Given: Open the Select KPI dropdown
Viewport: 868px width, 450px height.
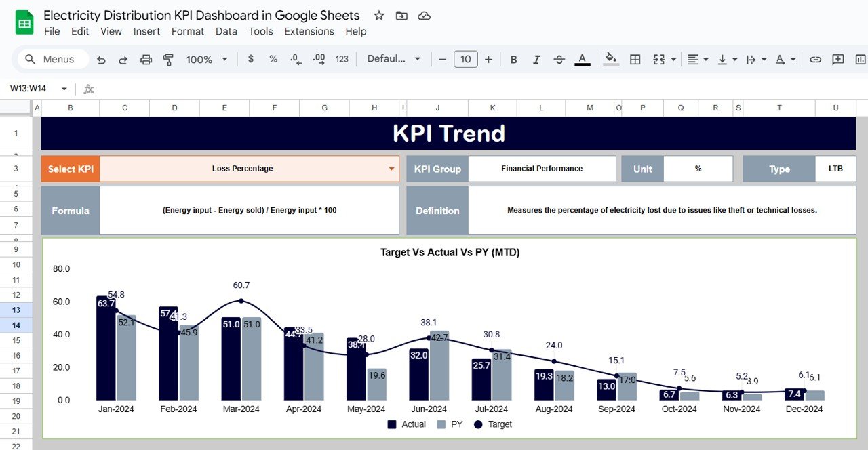Looking at the screenshot, I should point(391,168).
